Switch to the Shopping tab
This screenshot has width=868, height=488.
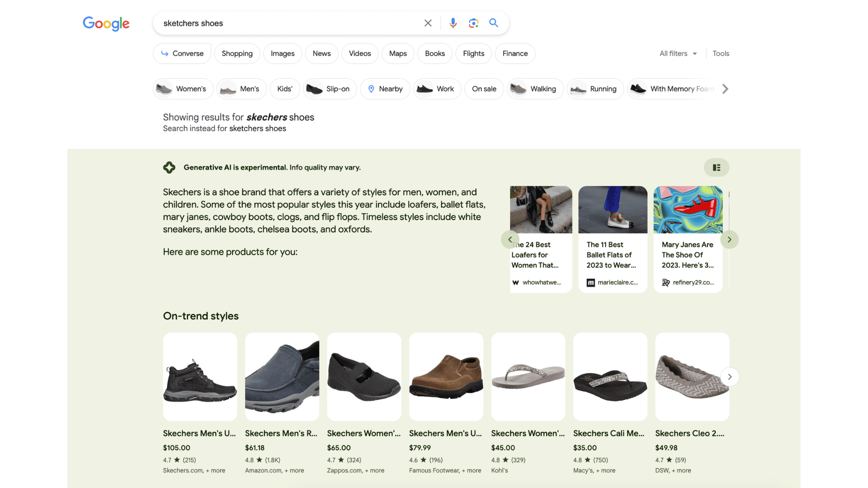(237, 53)
